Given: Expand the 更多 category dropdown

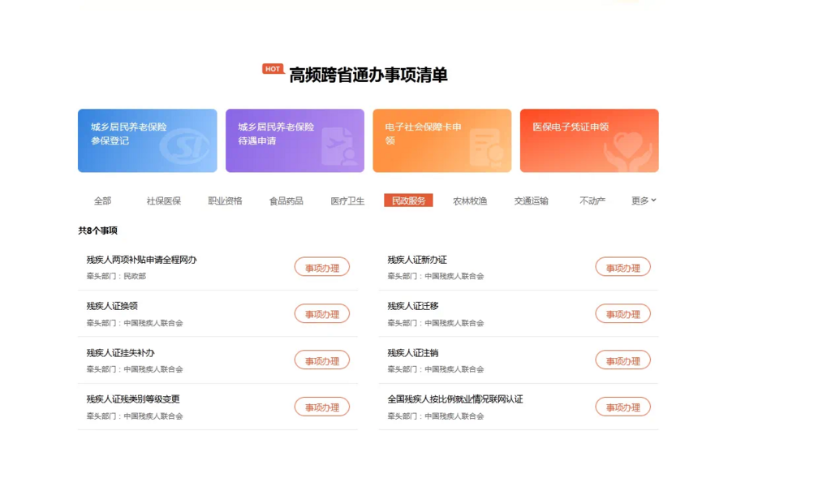Looking at the screenshot, I should pyautogui.click(x=644, y=200).
